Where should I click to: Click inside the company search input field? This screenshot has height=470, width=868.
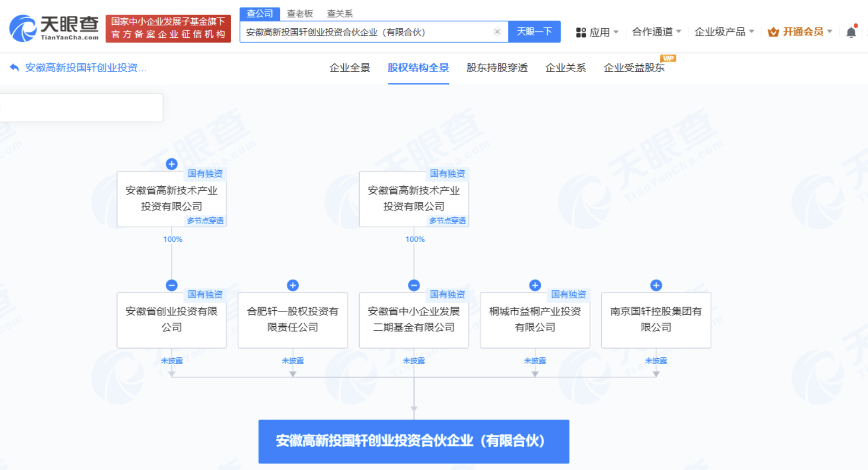tap(365, 32)
